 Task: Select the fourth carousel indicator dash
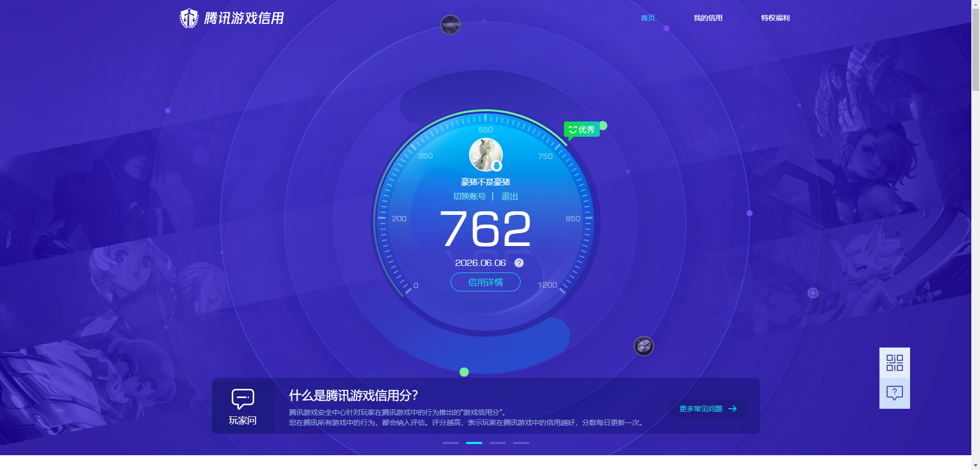click(521, 443)
